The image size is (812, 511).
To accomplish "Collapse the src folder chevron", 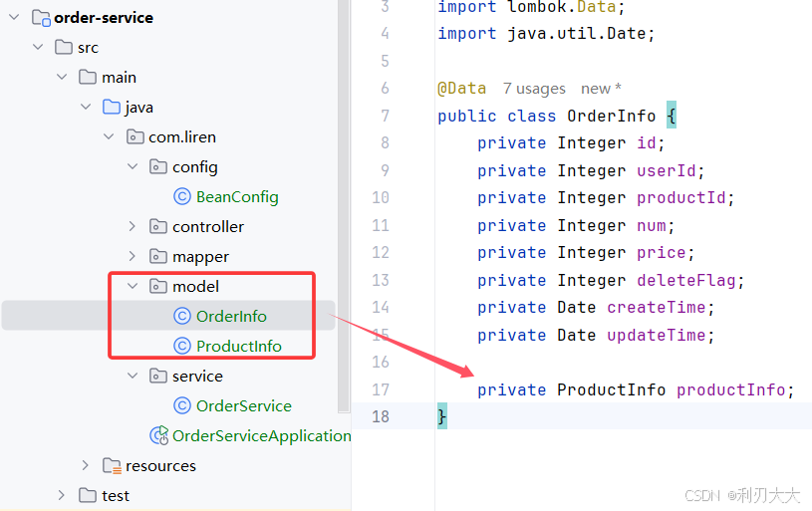I will pyautogui.click(x=38, y=47).
